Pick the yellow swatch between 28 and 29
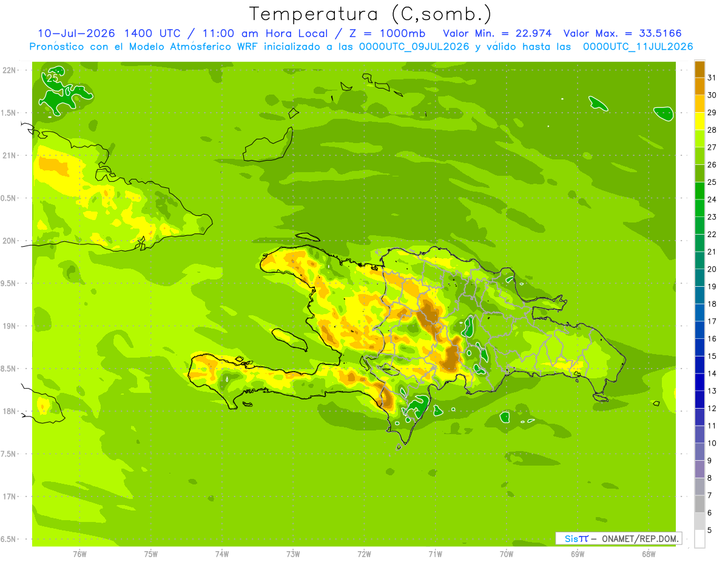 click(699, 121)
